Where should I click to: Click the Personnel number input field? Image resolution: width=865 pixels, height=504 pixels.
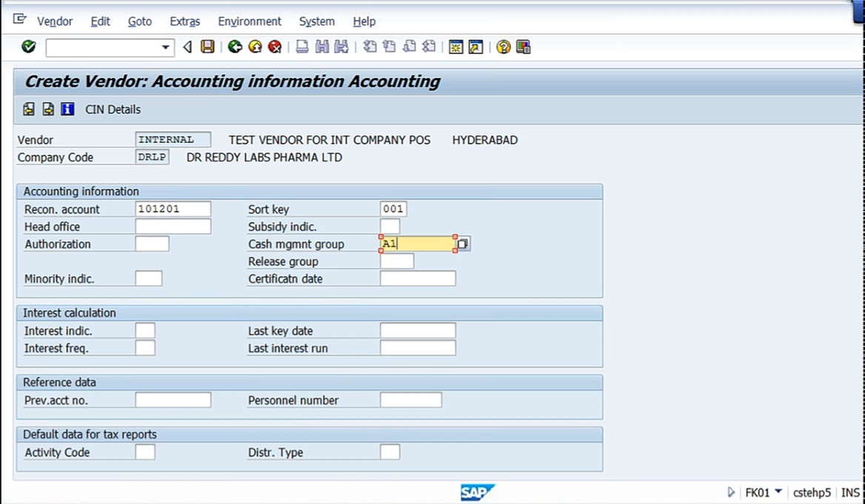(x=411, y=400)
